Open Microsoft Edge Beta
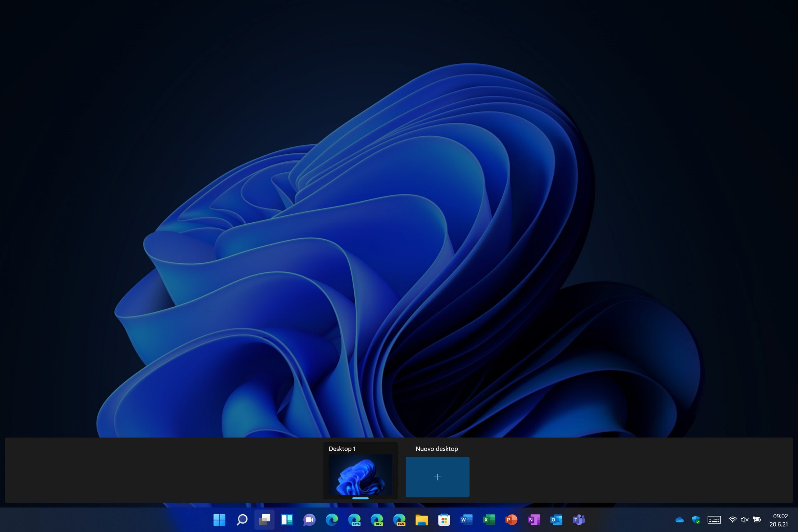The image size is (798, 532). tap(354, 520)
